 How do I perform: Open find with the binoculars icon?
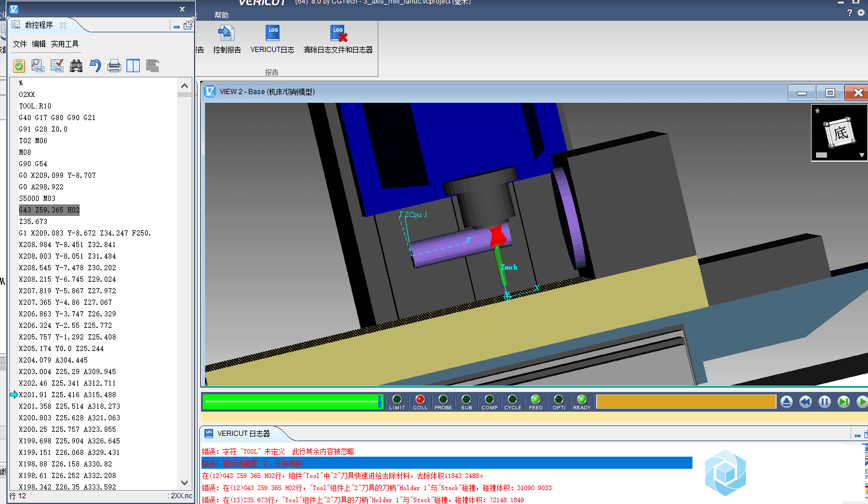pyautogui.click(x=76, y=66)
